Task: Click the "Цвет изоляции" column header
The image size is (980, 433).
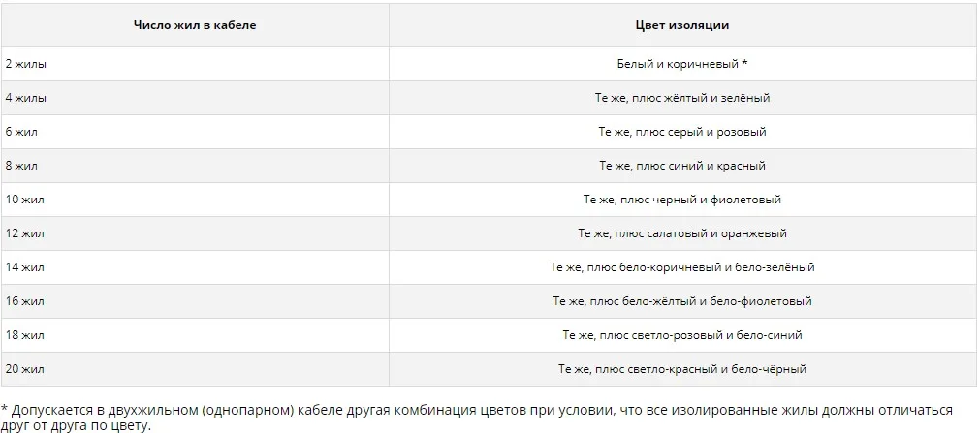Action: point(681,25)
